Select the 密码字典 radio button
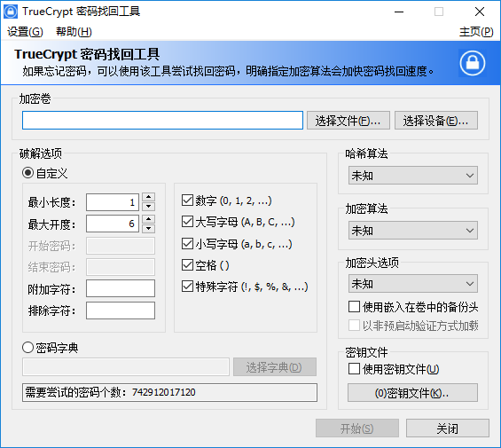 [27, 347]
